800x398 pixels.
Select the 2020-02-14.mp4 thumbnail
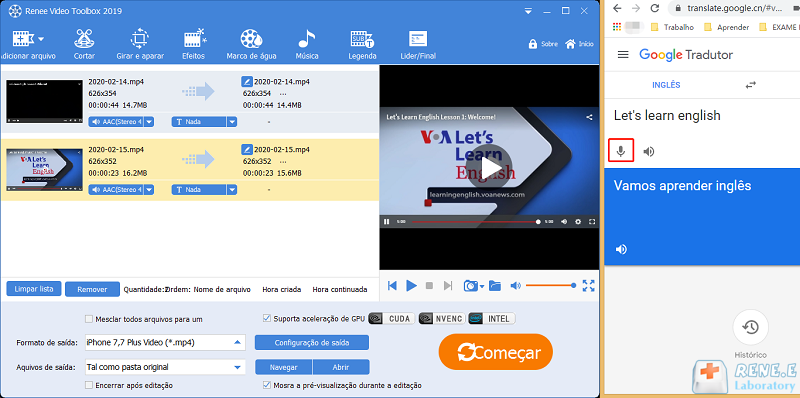(x=44, y=101)
